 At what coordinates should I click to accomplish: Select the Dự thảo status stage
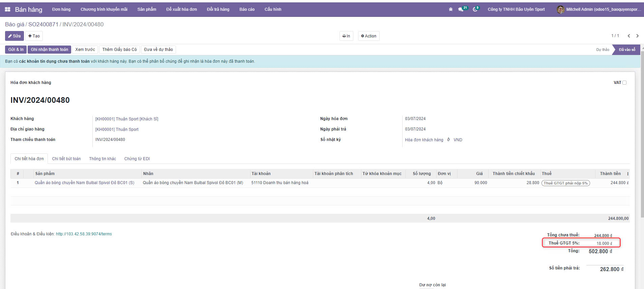pyautogui.click(x=602, y=50)
